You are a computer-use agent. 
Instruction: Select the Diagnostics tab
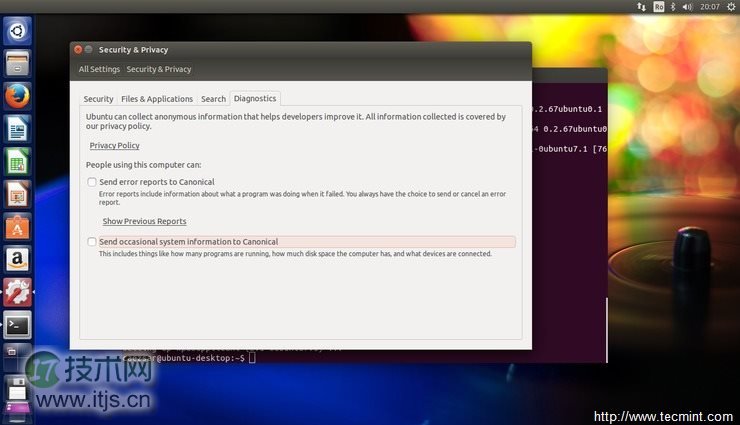(x=255, y=98)
